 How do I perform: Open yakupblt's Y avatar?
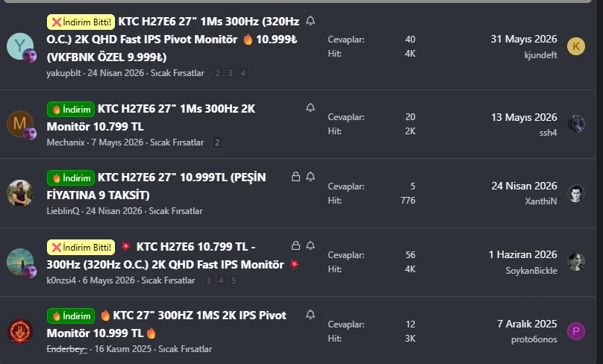[x=20, y=46]
